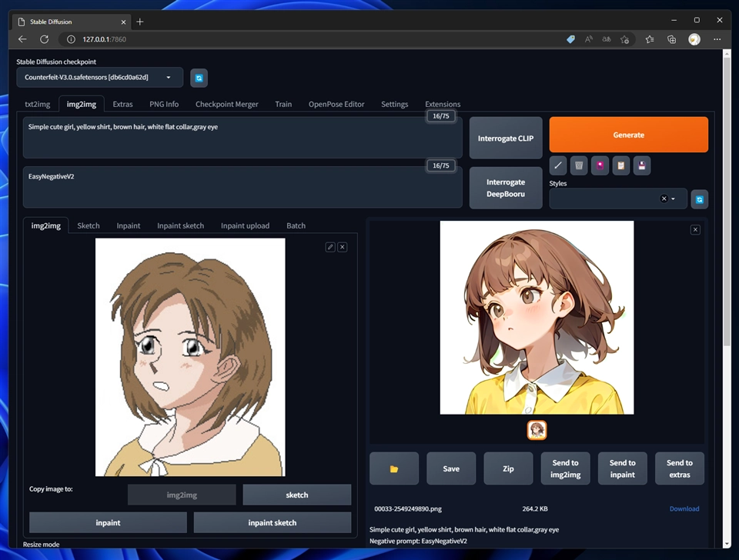
Task: Open extra networks pink card icon
Action: [600, 165]
